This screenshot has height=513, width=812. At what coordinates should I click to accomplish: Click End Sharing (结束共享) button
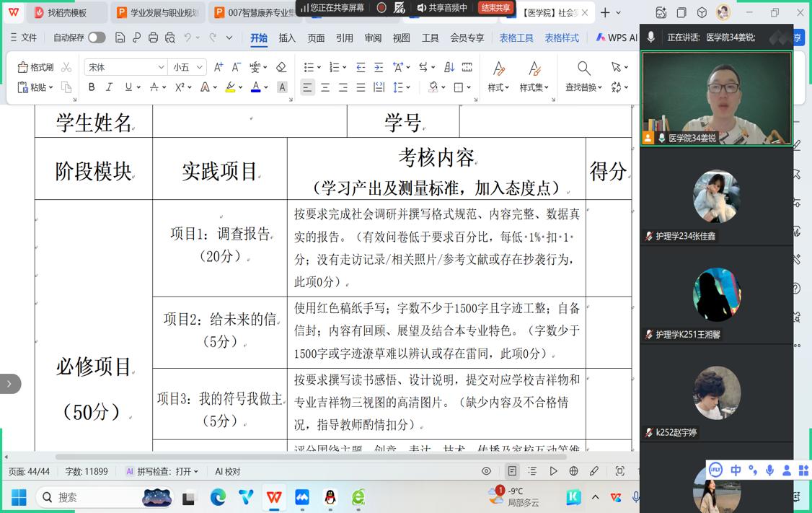[495, 8]
